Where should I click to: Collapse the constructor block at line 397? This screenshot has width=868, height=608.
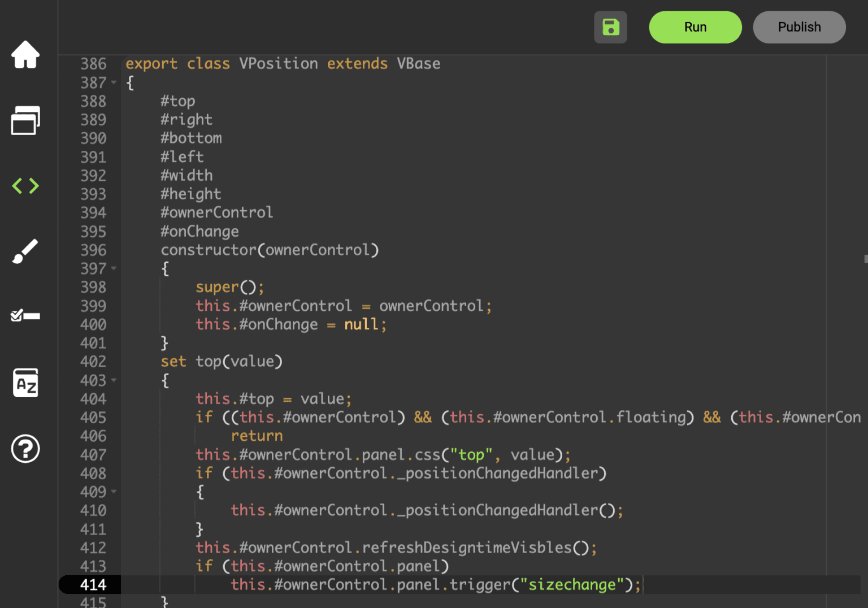coord(114,268)
